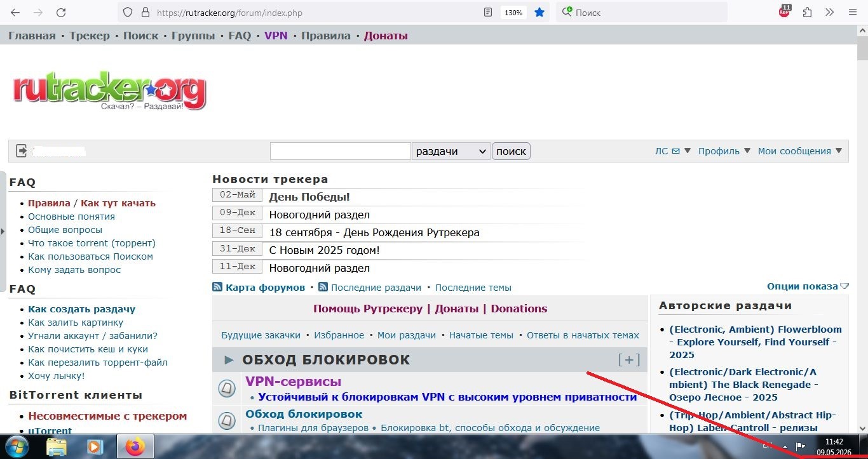The height and width of the screenshot is (459, 868).
Task: Expand Опции показа options
Action: click(808, 286)
